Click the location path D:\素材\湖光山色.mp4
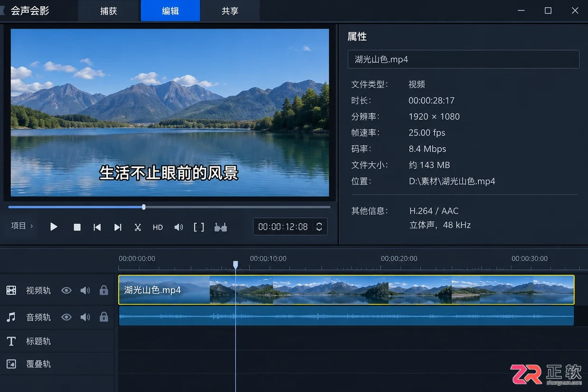Image resolution: width=588 pixels, height=392 pixels. click(452, 182)
